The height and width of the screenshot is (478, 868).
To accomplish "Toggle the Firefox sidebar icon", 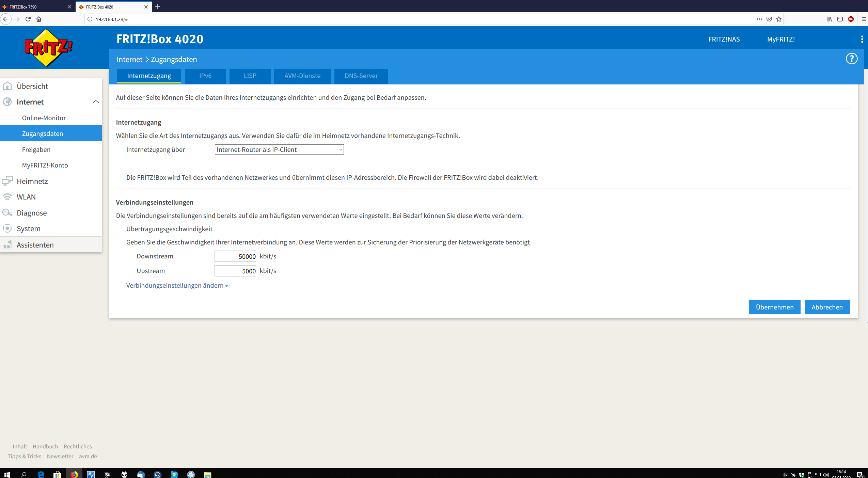I will (x=840, y=19).
